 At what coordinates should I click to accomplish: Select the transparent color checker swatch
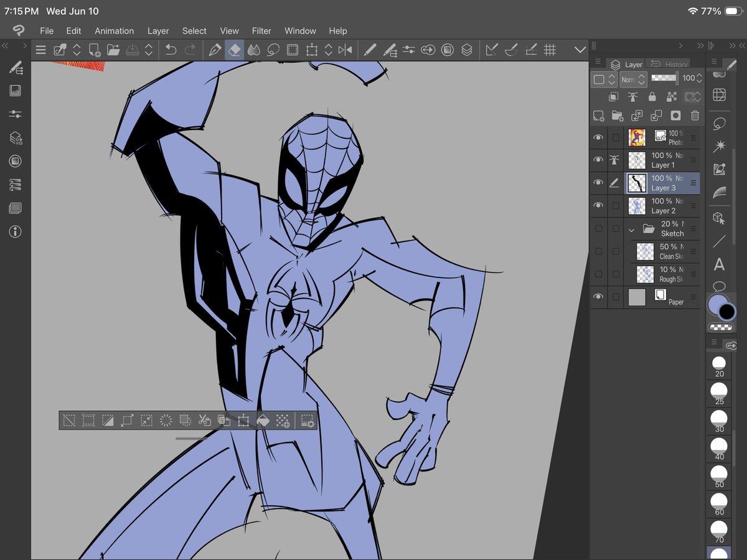point(721,327)
